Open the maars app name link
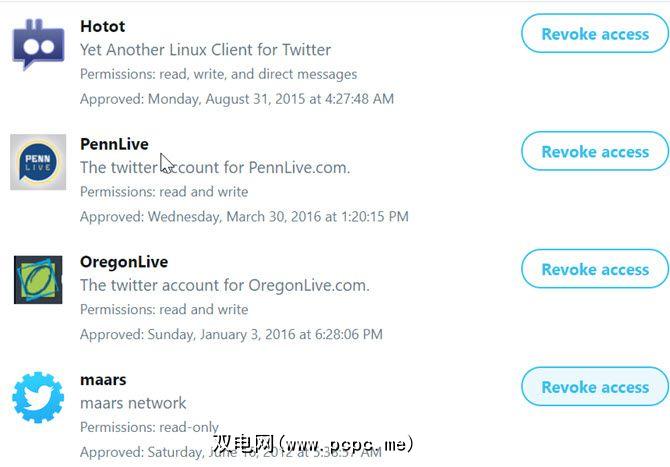Viewport: 670px width, 467px height. tap(103, 380)
